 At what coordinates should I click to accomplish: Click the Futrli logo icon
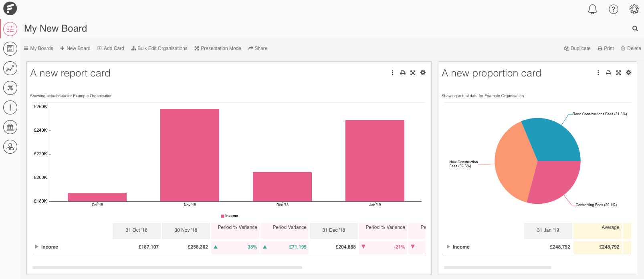coord(10,8)
